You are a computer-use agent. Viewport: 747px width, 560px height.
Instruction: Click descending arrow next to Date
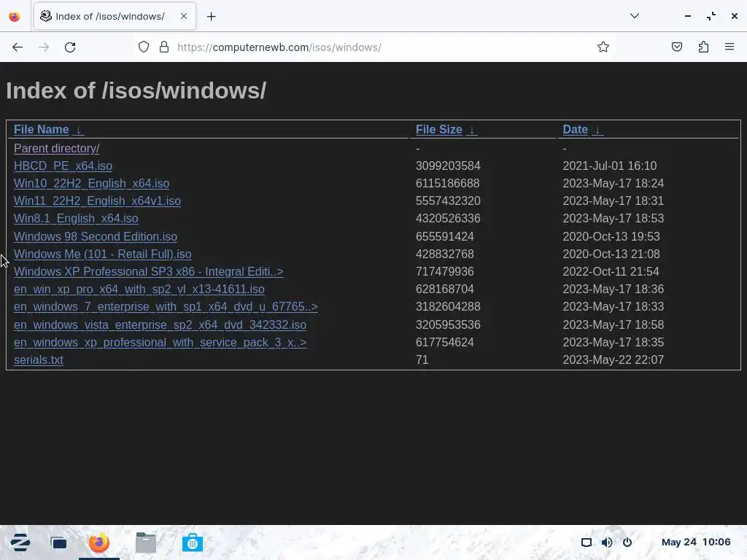[598, 130]
